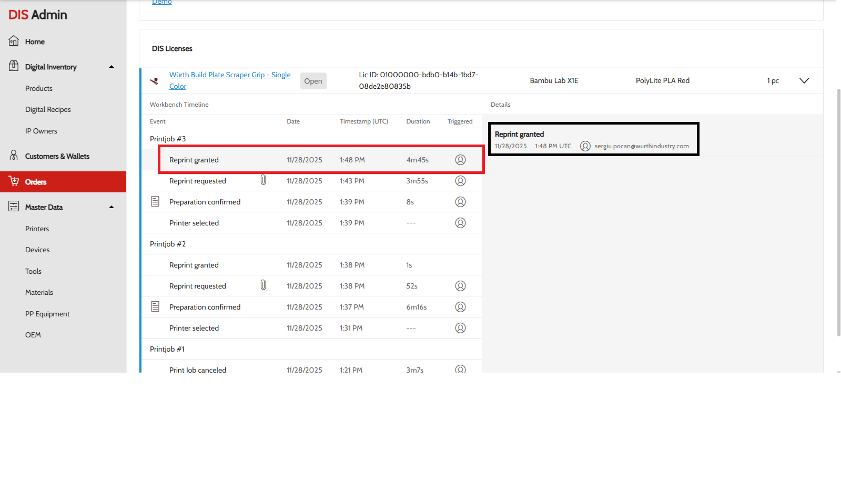Screen dimensions: 841x504
Task: Collapse the Master Data section arrow
Action: pos(112,207)
